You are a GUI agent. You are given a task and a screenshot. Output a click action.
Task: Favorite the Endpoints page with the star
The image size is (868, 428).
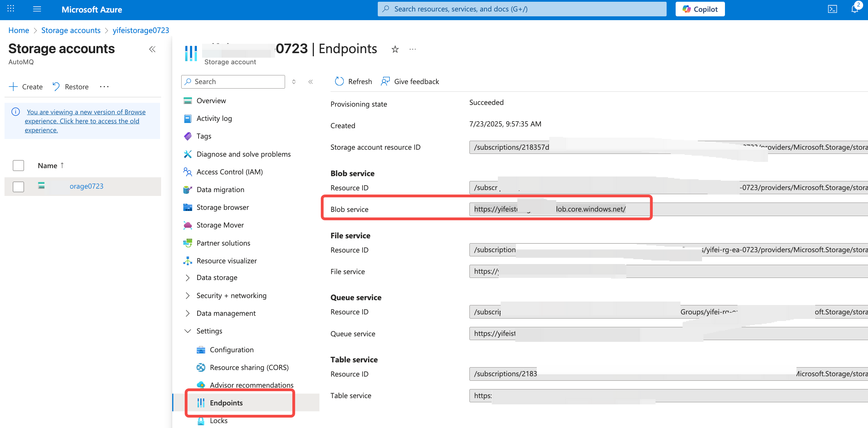395,49
